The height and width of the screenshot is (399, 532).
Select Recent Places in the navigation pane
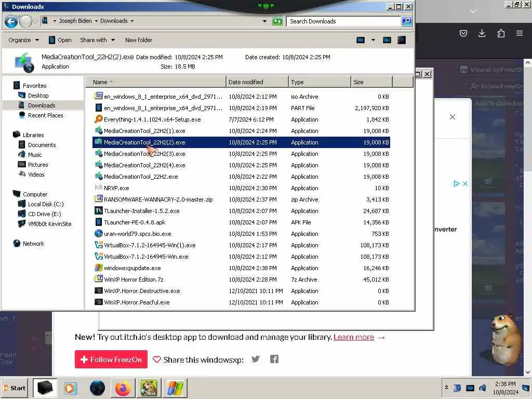(46, 115)
